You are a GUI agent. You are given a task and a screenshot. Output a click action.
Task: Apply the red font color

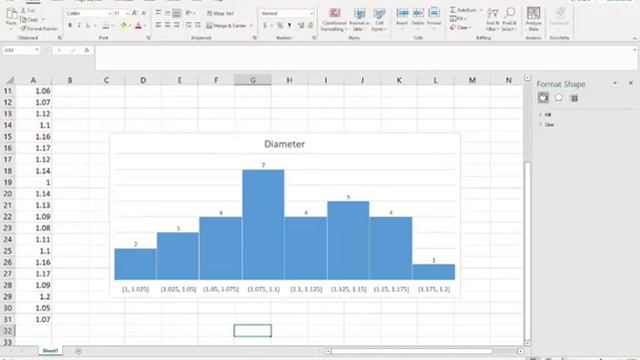point(138,26)
